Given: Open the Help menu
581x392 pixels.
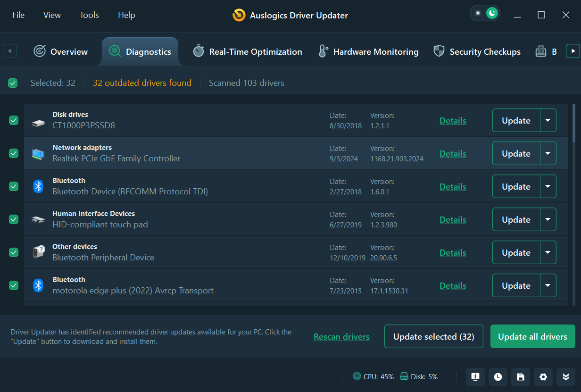Looking at the screenshot, I should 126,15.
